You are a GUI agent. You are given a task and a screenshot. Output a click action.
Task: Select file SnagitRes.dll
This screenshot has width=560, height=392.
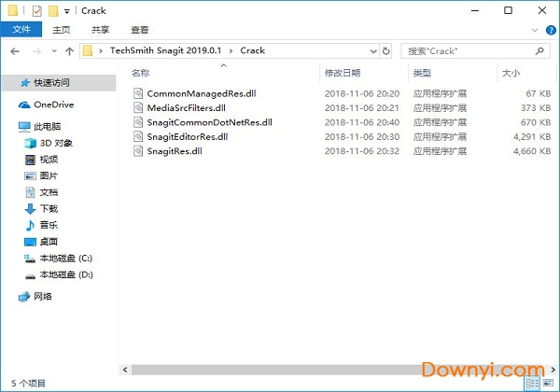click(x=175, y=150)
